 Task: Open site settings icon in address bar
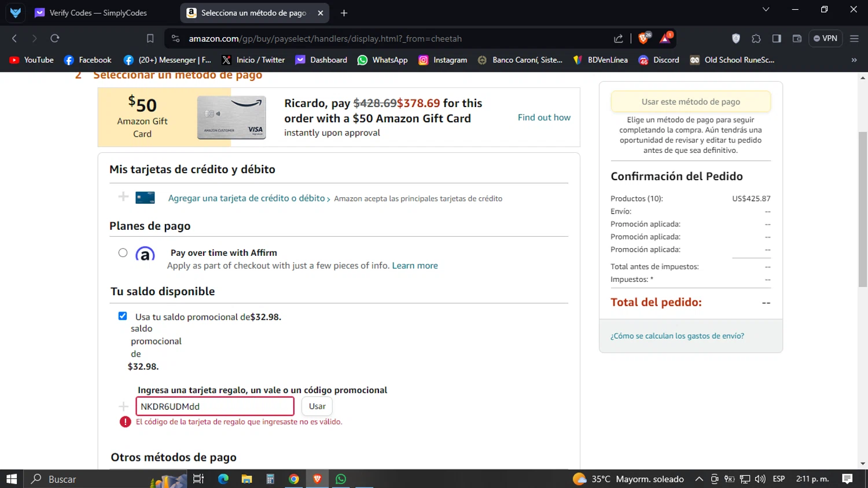pyautogui.click(x=175, y=38)
